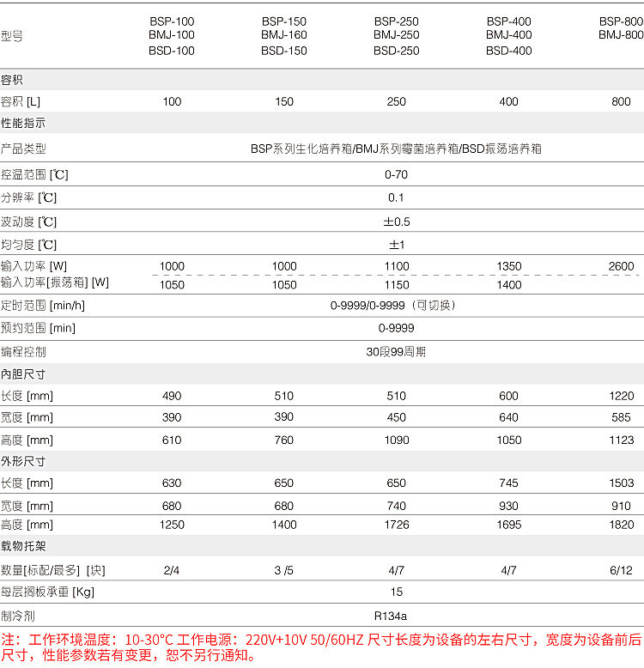Click the 800 liter volume value
The height and width of the screenshot is (668, 644).
tap(621, 101)
